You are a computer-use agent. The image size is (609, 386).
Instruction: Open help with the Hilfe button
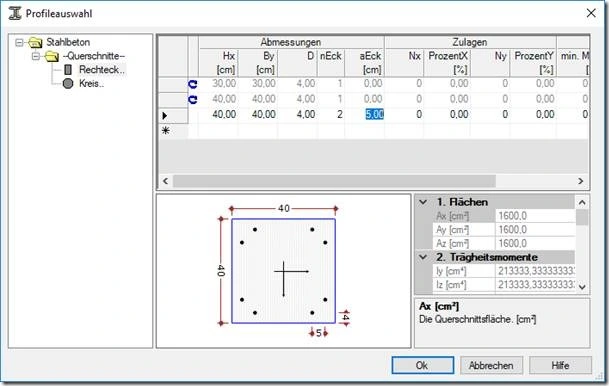point(560,365)
